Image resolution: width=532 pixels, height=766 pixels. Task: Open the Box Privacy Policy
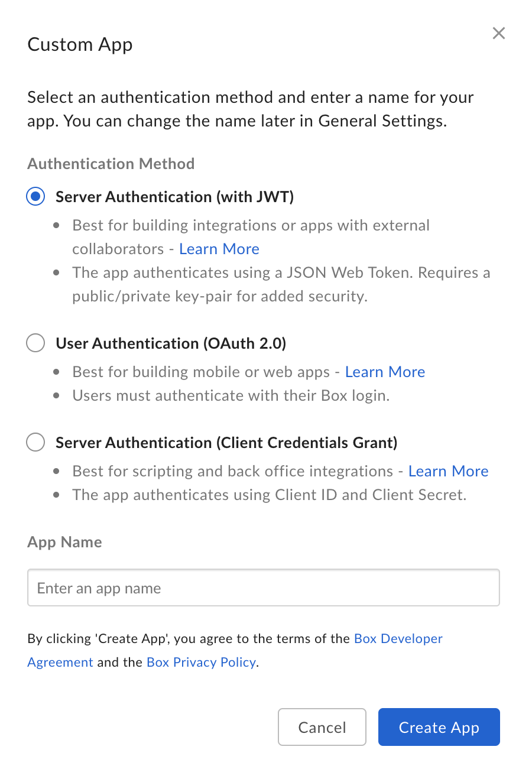[x=201, y=662]
